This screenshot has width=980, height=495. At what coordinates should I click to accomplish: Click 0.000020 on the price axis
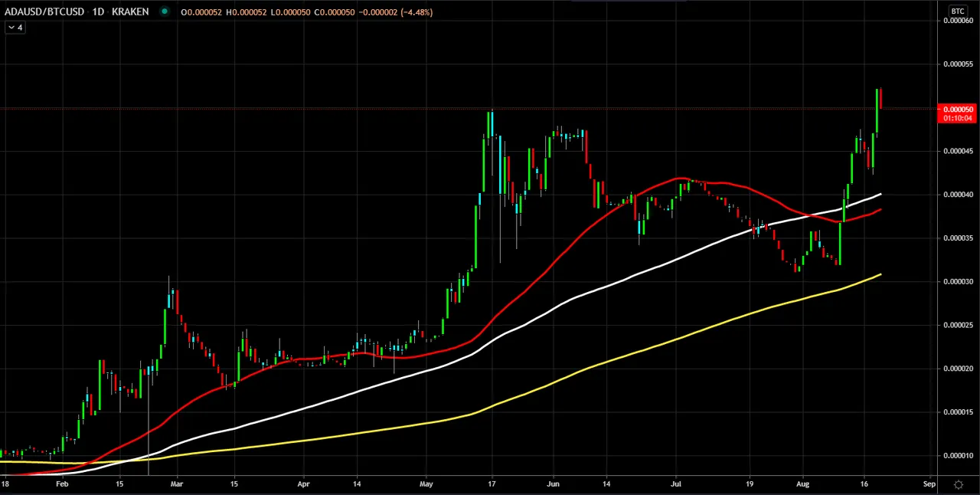(x=958, y=369)
